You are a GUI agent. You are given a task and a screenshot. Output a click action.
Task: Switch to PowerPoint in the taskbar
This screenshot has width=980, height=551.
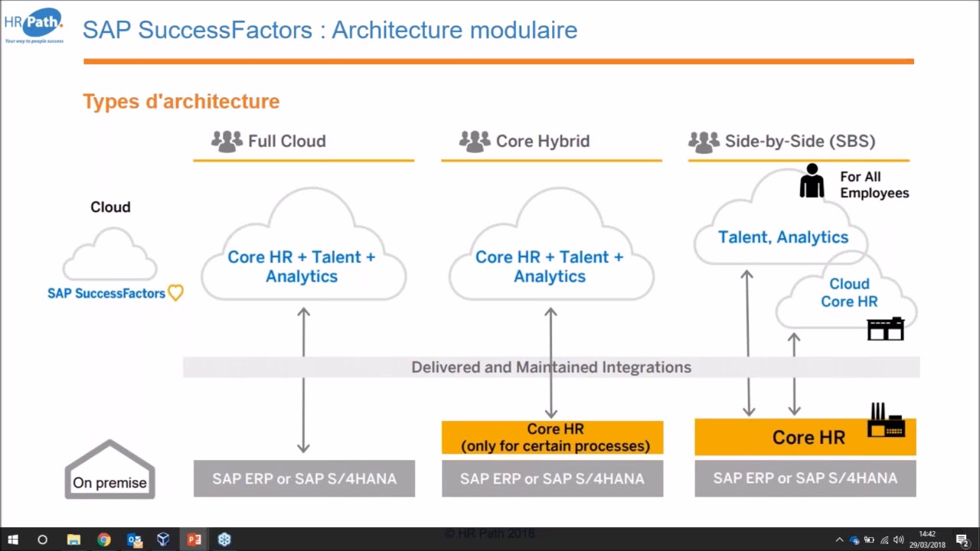tap(194, 540)
